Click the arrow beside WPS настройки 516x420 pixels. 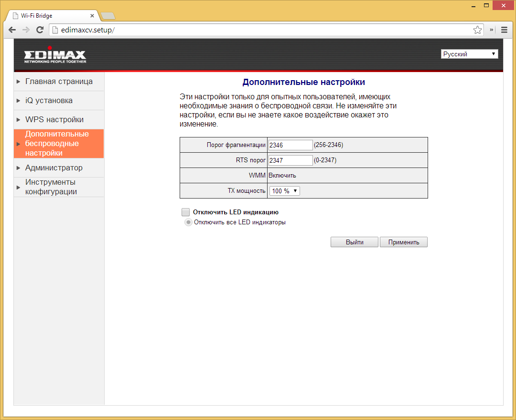click(x=19, y=120)
